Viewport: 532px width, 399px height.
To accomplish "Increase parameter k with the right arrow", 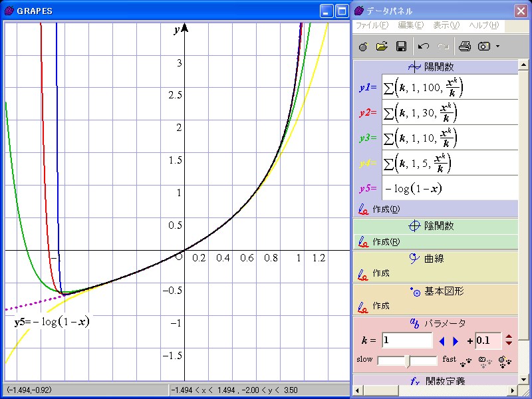I will click(x=456, y=341).
